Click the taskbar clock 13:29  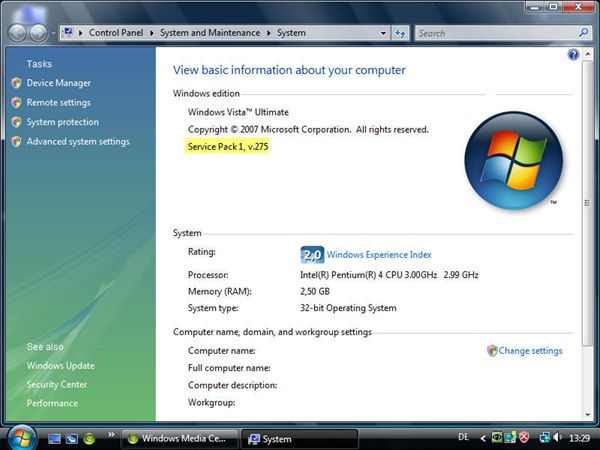tap(579, 438)
